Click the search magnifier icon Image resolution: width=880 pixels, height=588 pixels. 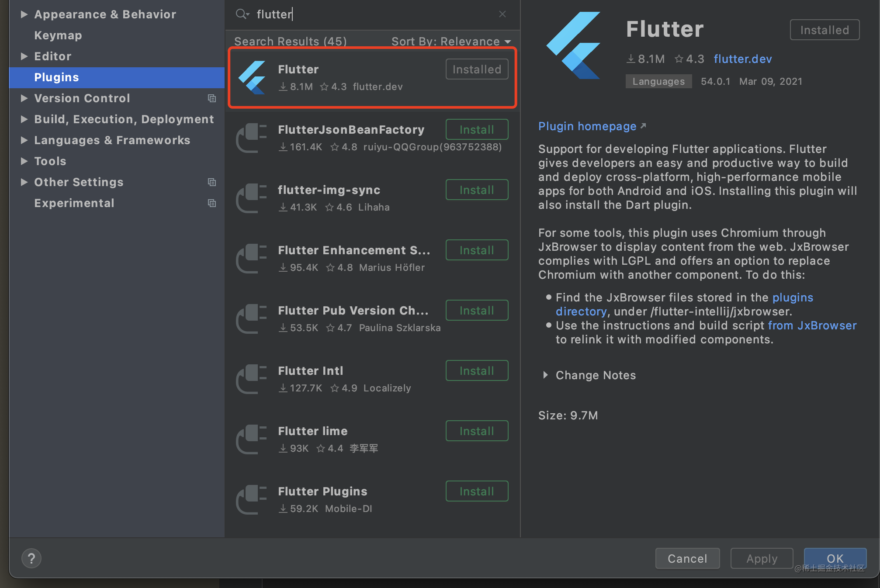(242, 14)
